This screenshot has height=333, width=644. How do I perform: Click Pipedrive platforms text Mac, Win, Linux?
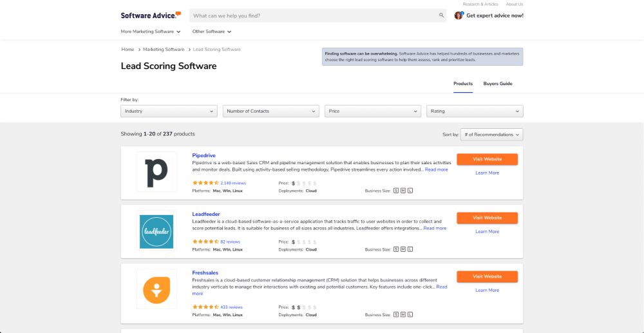pyautogui.click(x=227, y=191)
